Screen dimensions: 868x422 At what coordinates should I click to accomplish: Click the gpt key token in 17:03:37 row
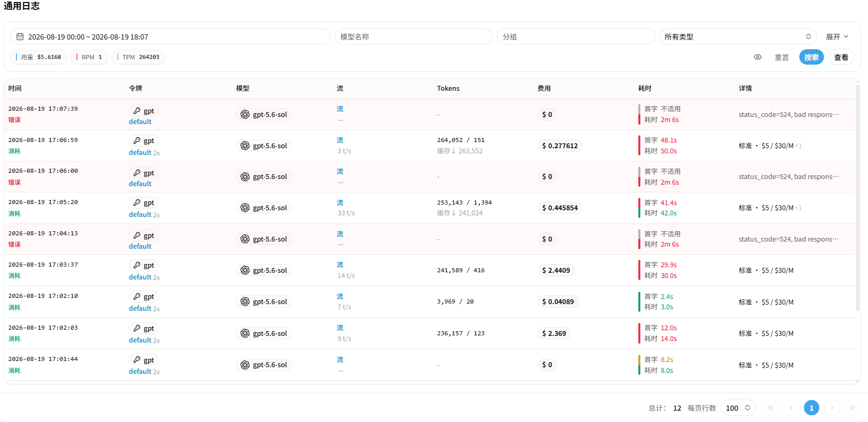click(x=144, y=265)
